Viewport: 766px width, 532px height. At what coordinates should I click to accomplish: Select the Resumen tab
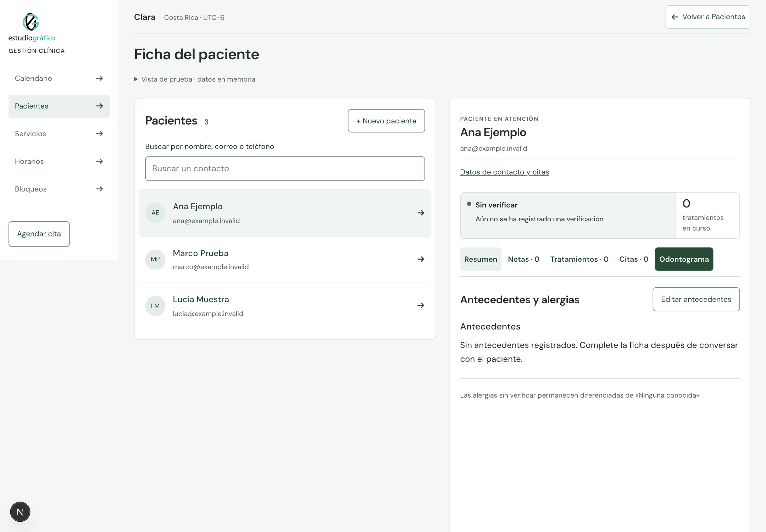pos(481,259)
